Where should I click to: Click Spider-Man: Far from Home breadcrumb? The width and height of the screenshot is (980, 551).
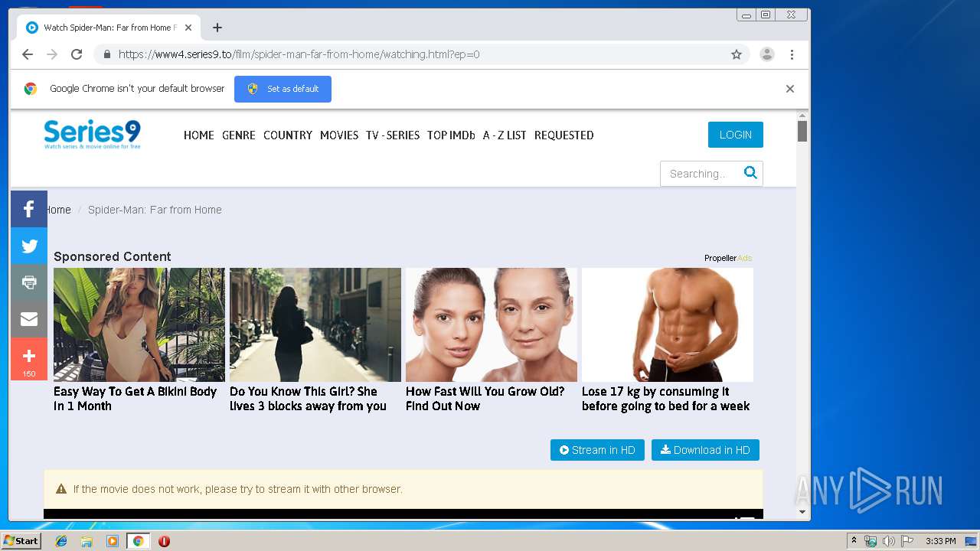point(155,210)
